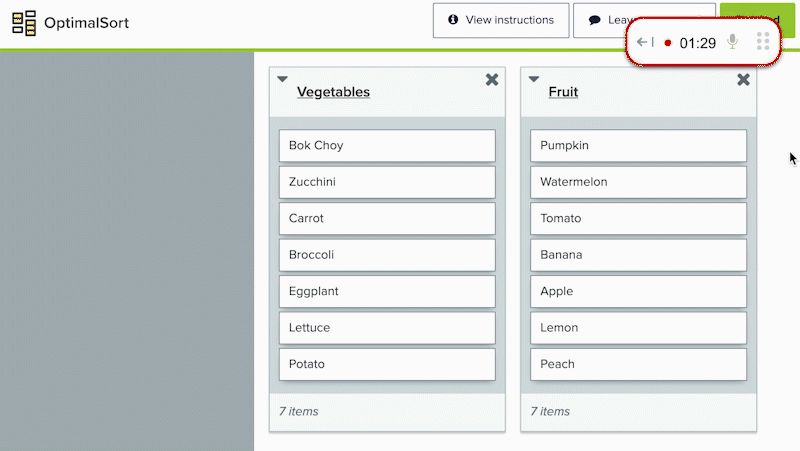Remove the Fruit category with X

pos(743,80)
